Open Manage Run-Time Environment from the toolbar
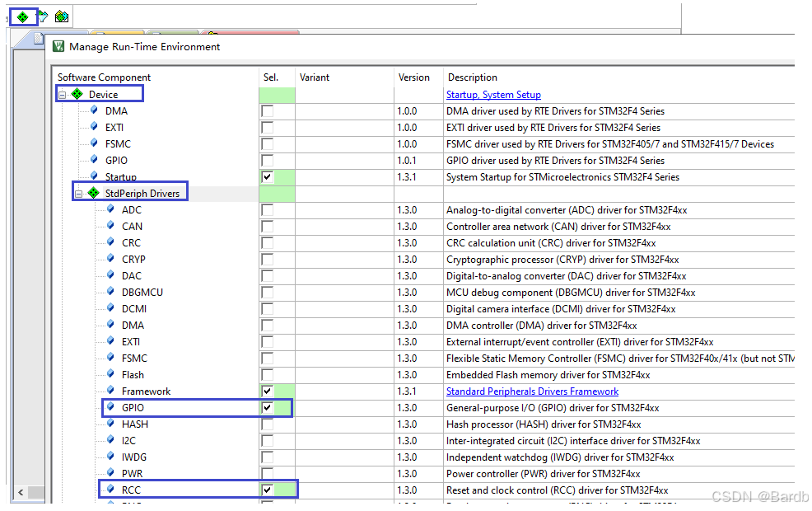The image size is (812, 511). 23,17
